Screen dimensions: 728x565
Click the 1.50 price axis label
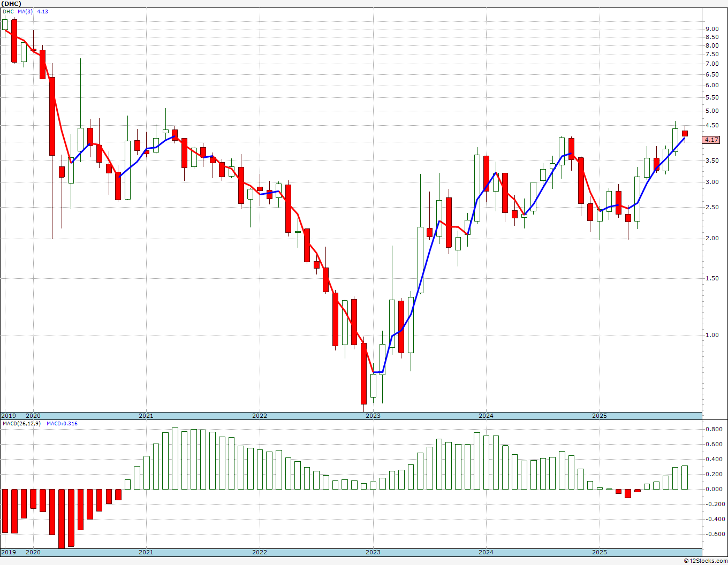[x=712, y=278]
